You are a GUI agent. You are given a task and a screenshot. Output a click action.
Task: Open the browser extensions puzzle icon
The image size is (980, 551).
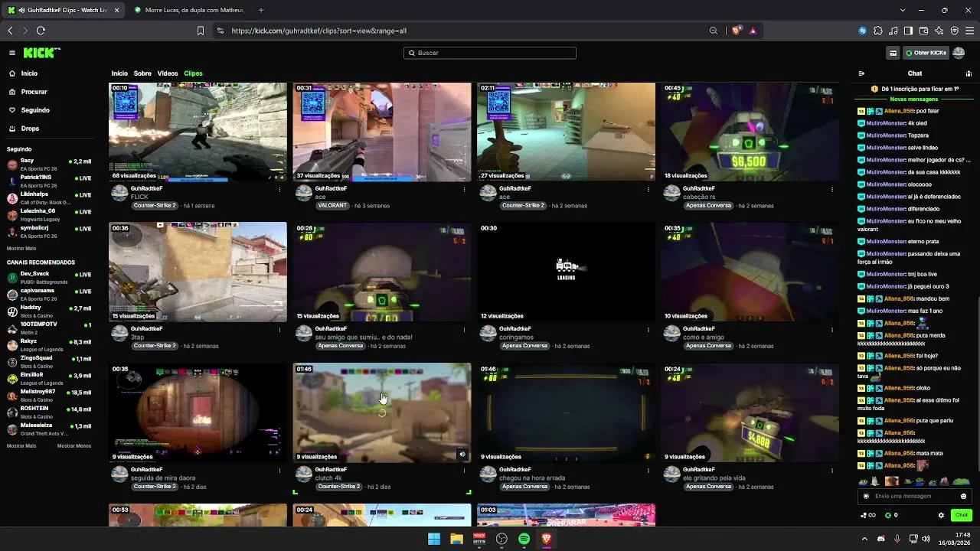pos(878,31)
